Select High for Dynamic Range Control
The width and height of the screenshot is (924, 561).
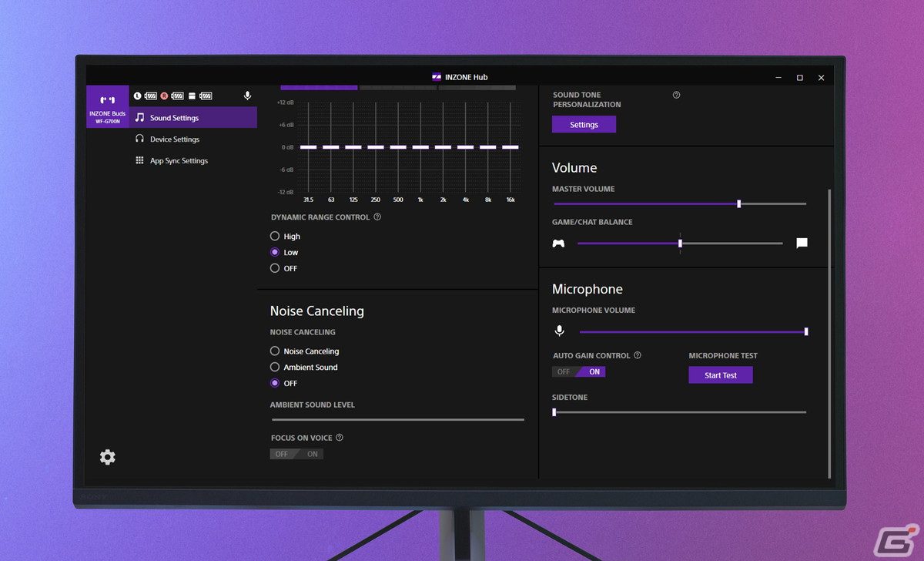tap(275, 237)
